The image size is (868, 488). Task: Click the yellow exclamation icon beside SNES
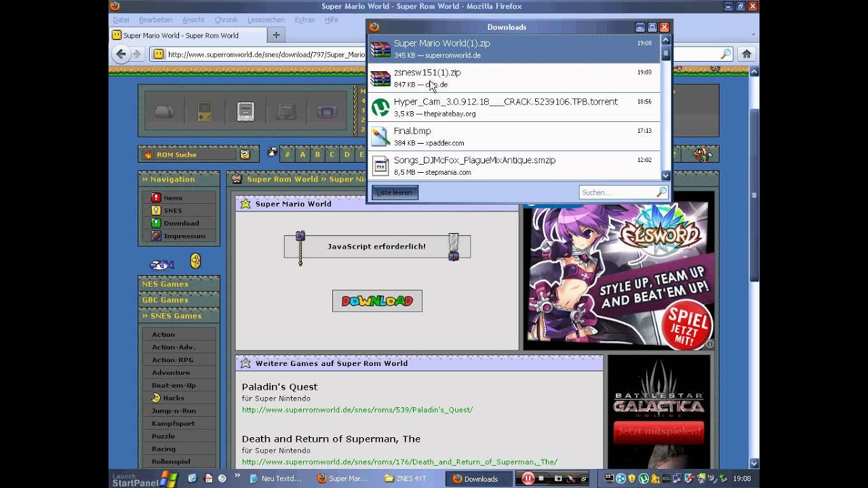point(156,210)
